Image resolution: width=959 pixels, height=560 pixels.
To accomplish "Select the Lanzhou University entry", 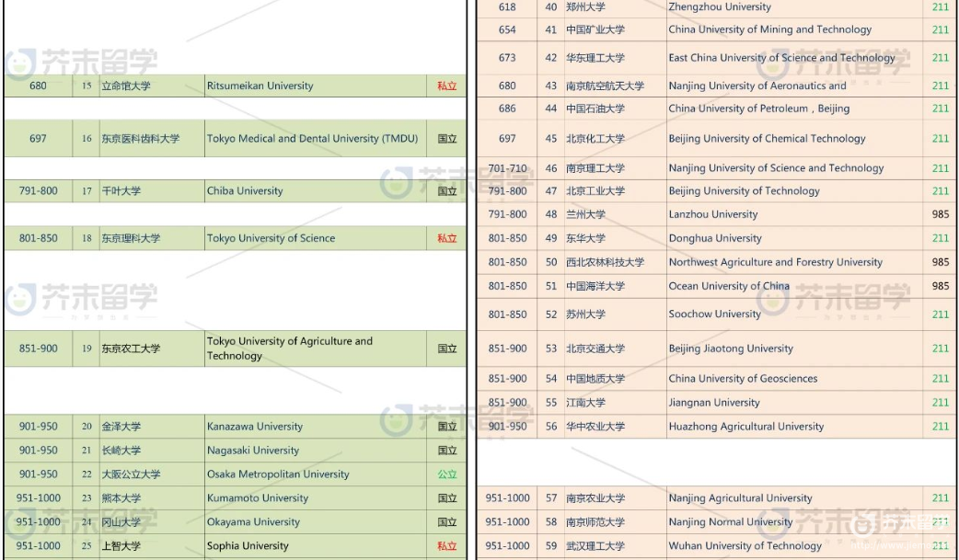I will coord(713,214).
